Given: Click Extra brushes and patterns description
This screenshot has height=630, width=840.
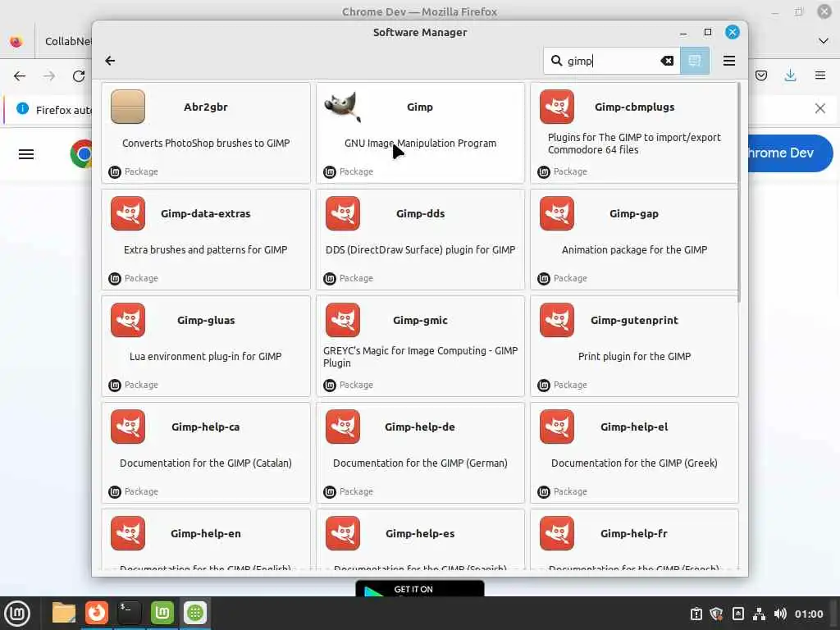Looking at the screenshot, I should tap(205, 249).
